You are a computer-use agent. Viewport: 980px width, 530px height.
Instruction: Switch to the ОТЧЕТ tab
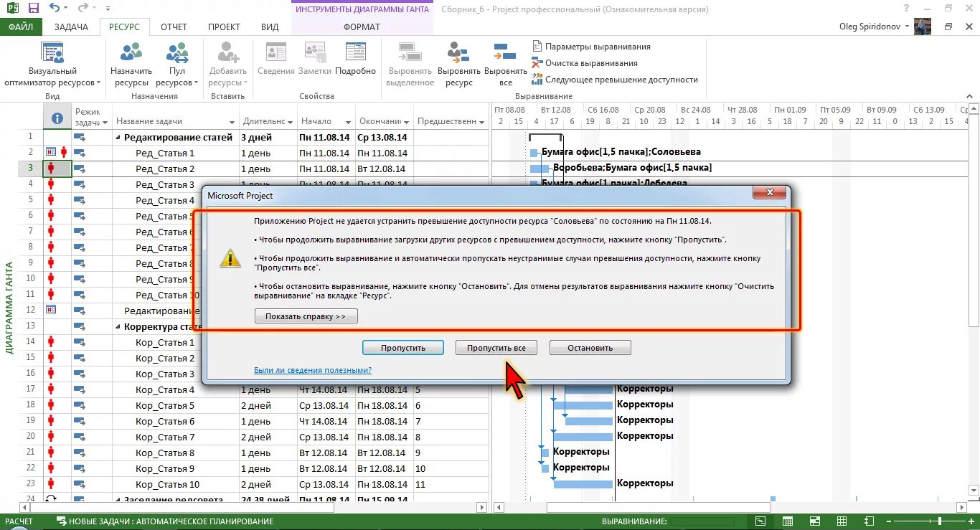pyautogui.click(x=174, y=27)
